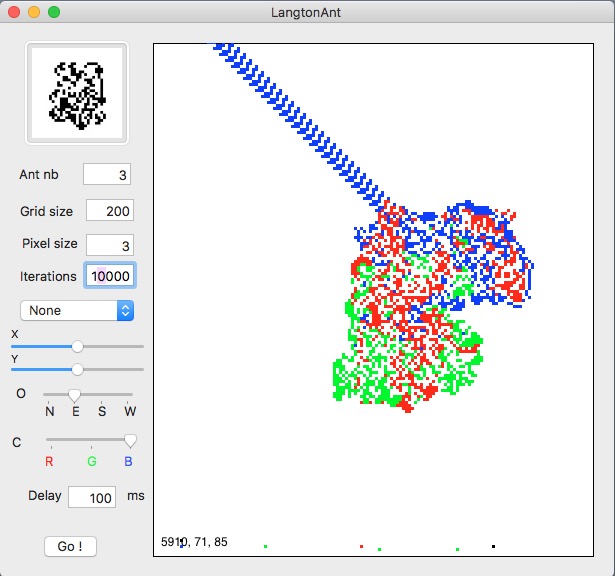Click the Y position slider handle
This screenshot has width=615, height=576.
coord(78,369)
